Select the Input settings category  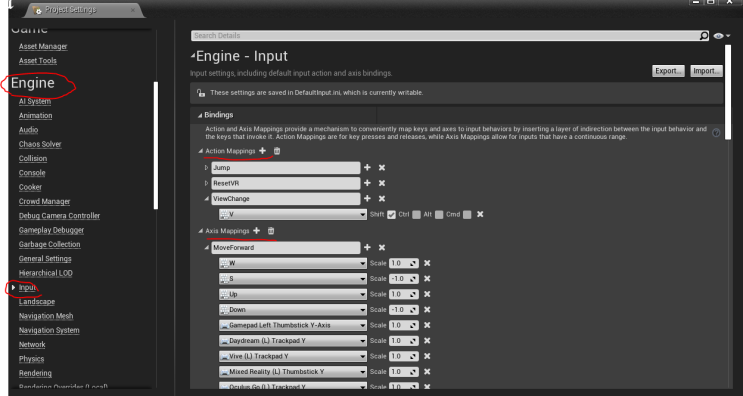[x=27, y=288]
